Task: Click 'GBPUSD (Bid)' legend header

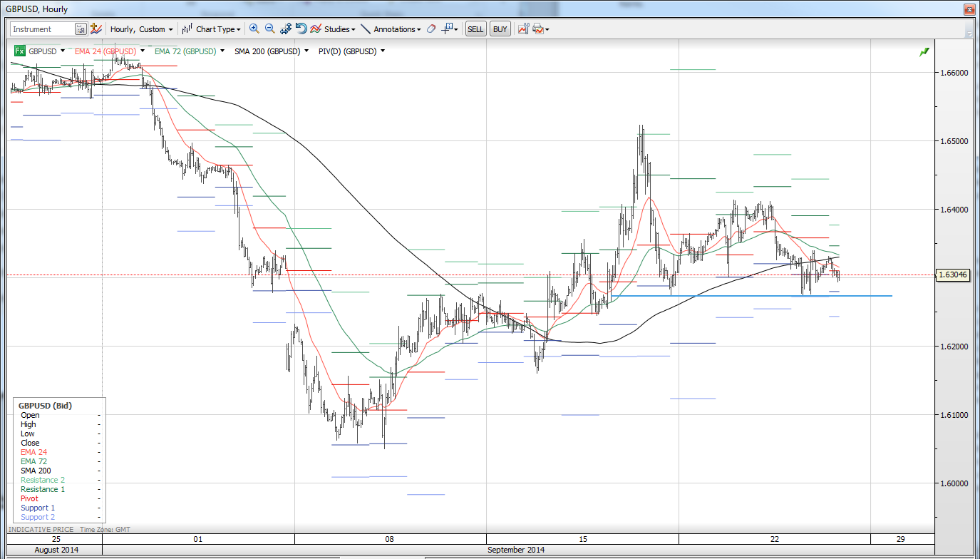Action: point(45,405)
